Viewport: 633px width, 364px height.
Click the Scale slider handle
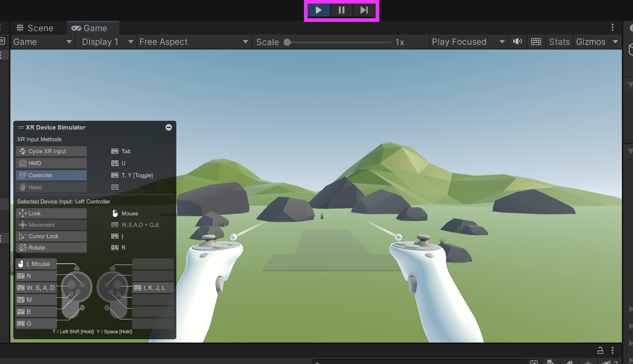(x=287, y=42)
